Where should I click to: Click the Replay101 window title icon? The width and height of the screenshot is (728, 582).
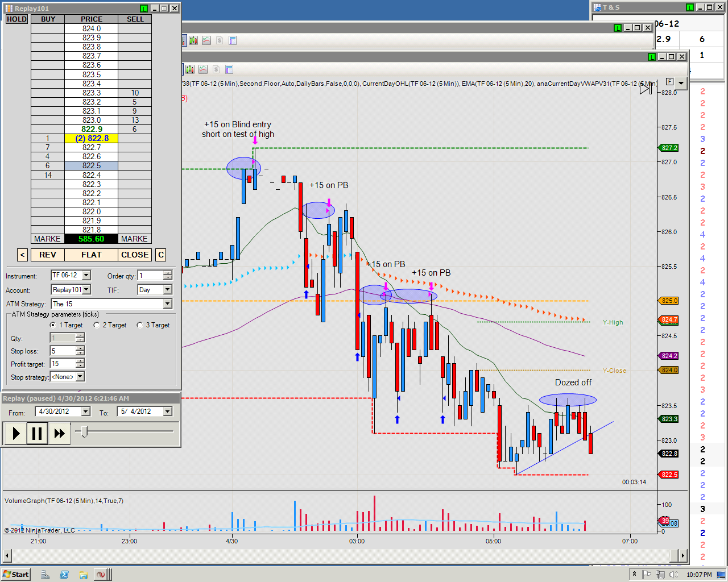click(9, 8)
